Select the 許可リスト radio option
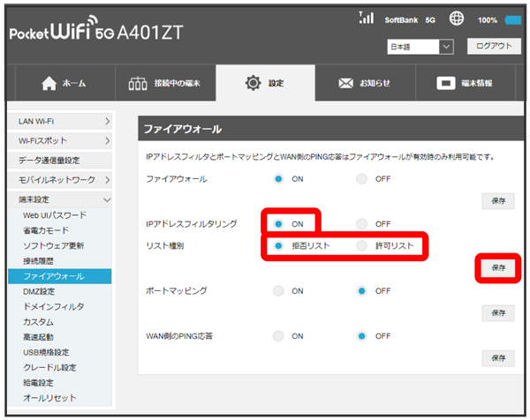The height and width of the screenshot is (420, 530). (361, 245)
